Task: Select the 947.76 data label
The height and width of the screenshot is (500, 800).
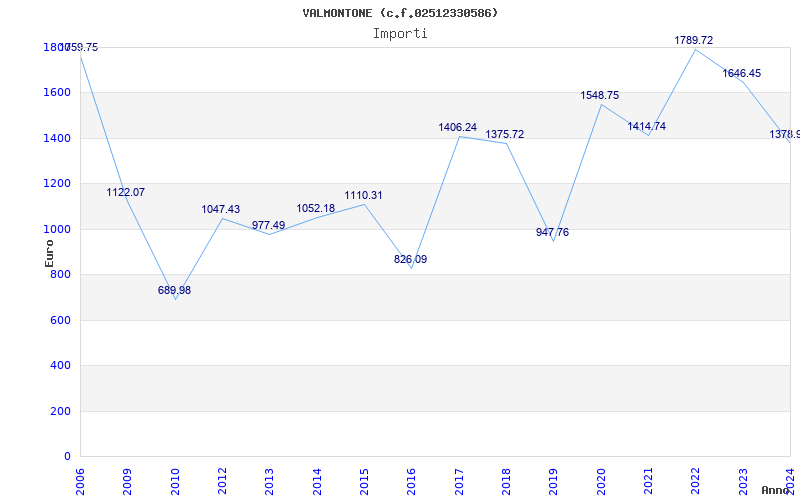Action: (x=552, y=232)
